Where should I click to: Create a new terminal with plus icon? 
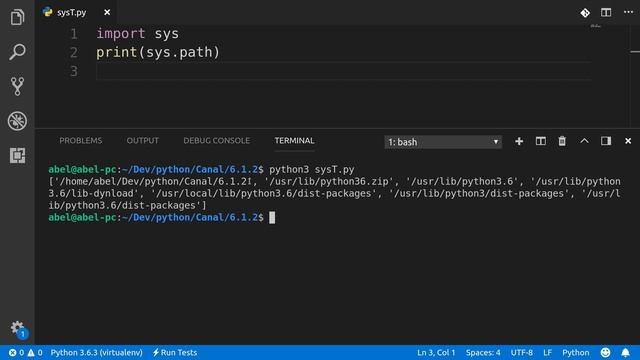click(519, 141)
